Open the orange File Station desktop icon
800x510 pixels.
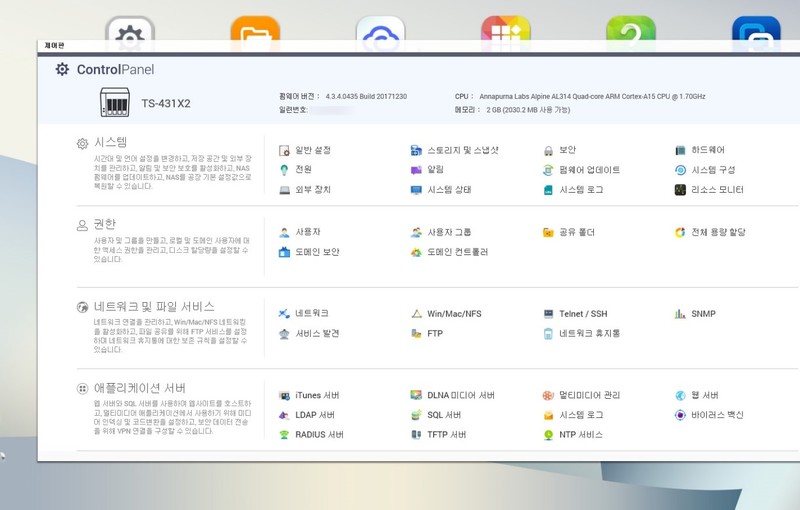(x=255, y=32)
